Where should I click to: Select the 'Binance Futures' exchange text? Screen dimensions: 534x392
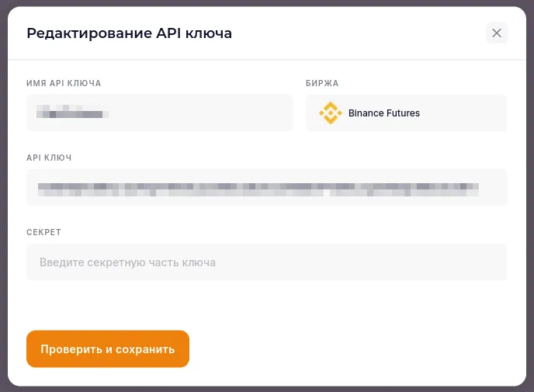pyautogui.click(x=384, y=113)
